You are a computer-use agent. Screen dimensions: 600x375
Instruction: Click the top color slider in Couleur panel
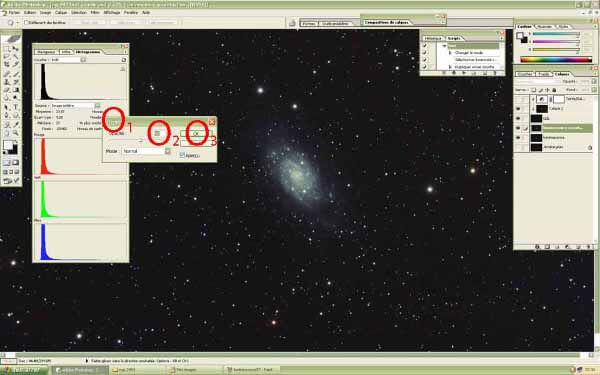pos(556,34)
